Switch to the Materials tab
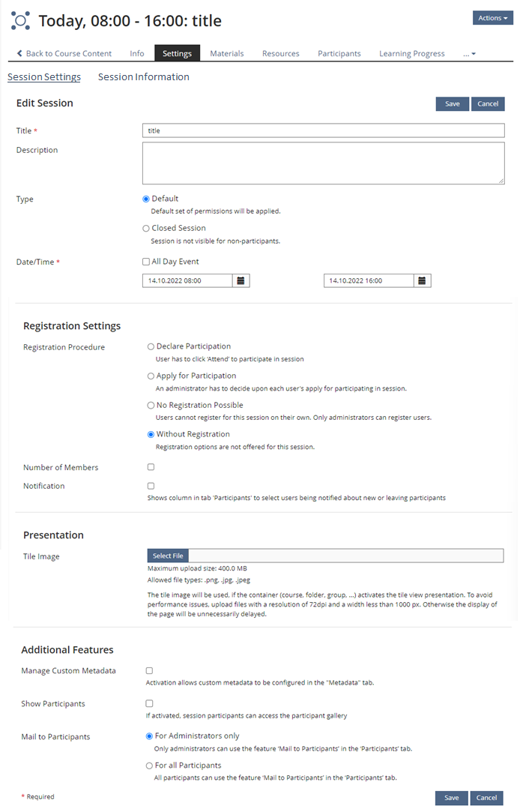520x812 pixels. 226,53
